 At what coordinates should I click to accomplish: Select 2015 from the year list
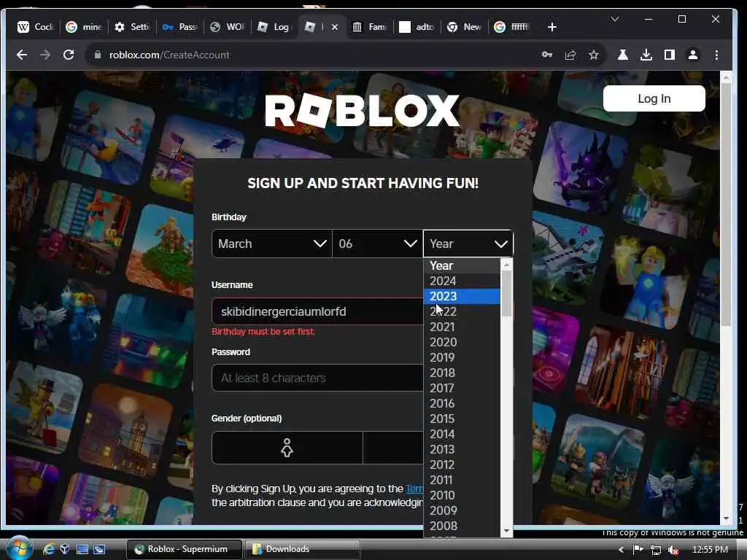pyautogui.click(x=462, y=419)
